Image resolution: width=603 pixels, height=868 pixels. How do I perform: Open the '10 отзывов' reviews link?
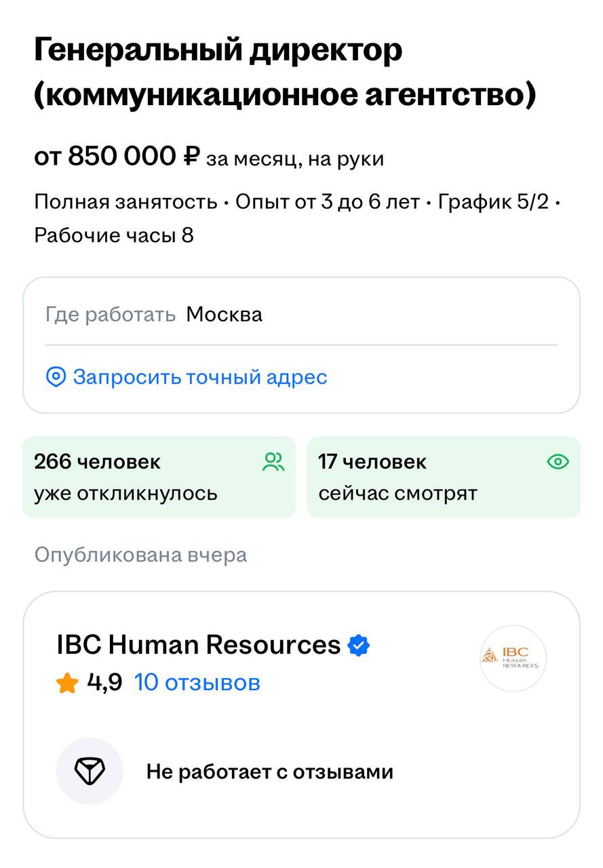(x=197, y=682)
